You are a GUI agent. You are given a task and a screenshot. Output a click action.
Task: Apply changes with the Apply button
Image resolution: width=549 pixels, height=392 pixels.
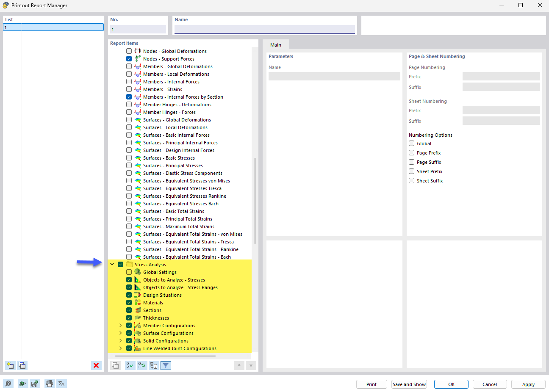point(528,384)
